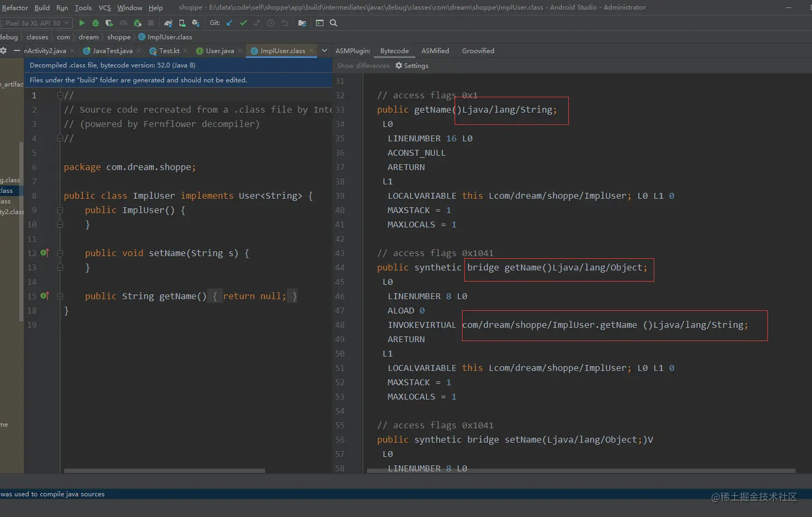
Task: Commit changes with the green checkmark icon
Action: coord(243,23)
